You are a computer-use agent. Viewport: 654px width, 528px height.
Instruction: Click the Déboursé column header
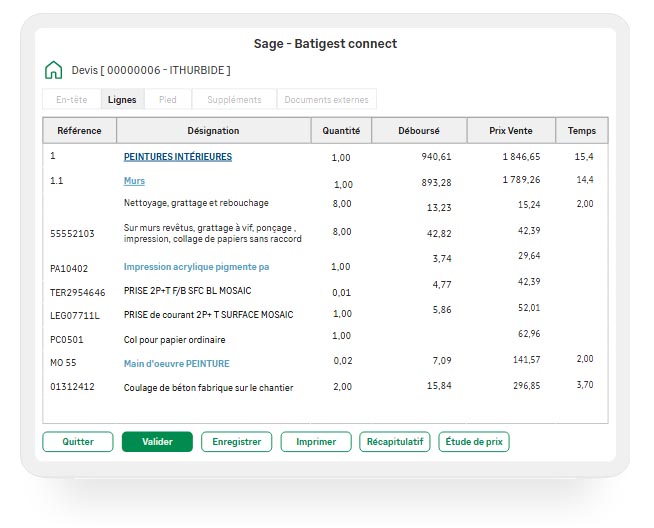(x=419, y=131)
